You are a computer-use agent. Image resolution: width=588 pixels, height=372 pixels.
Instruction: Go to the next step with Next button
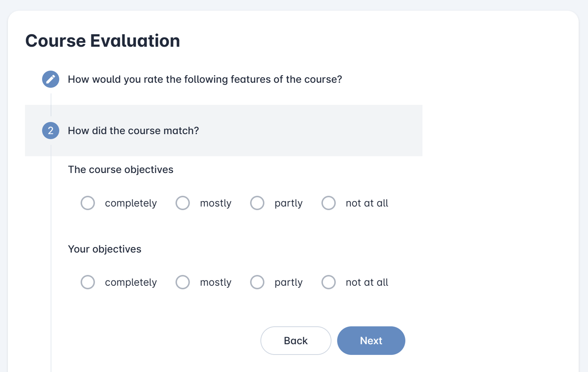click(x=371, y=341)
